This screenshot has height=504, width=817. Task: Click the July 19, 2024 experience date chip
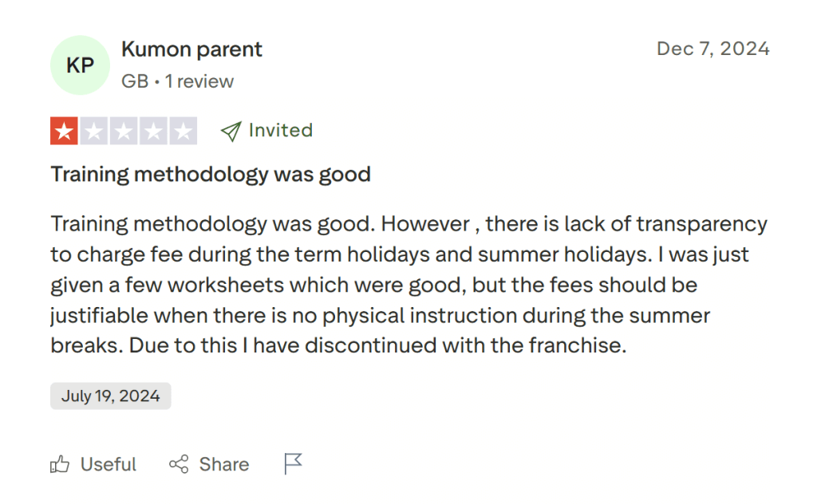(110, 396)
